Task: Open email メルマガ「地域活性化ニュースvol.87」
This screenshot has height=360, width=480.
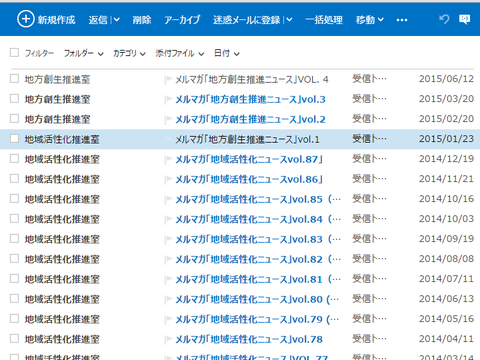Action: tap(249, 159)
